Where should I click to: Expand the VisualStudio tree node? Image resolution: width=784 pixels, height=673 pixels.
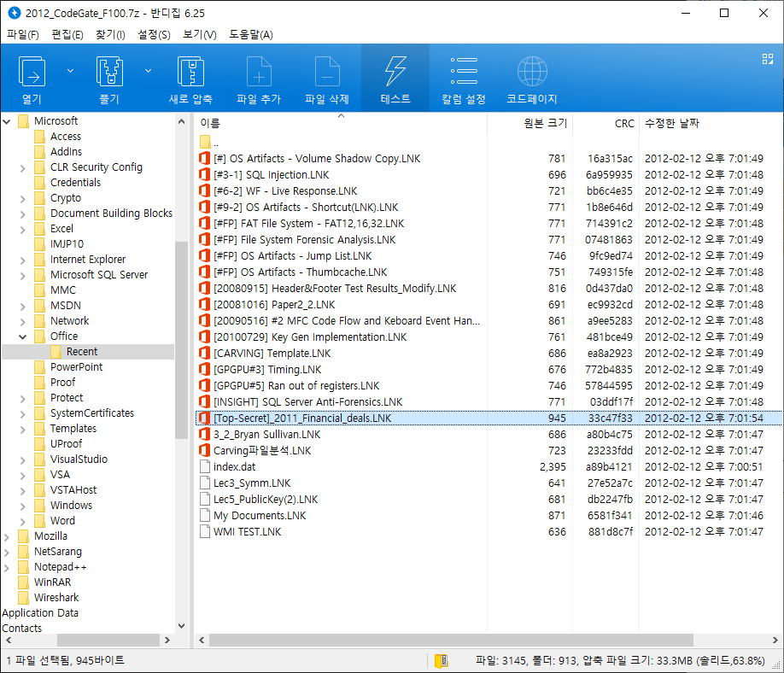[x=22, y=459]
